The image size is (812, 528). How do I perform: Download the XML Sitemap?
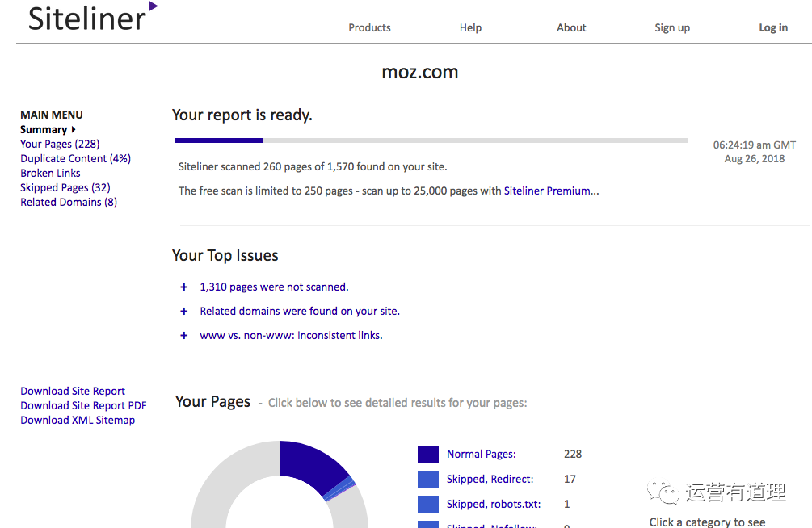(x=78, y=420)
